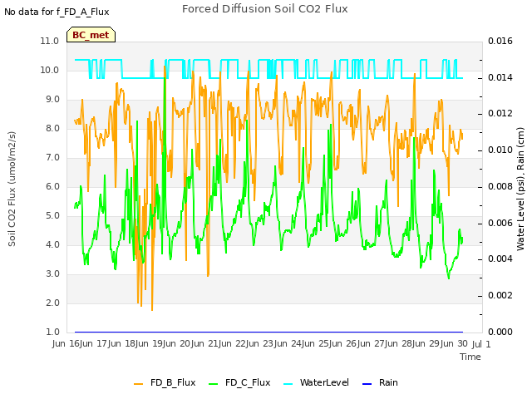Click the 'No data for f_FD_A_Flux' message
Viewport: 532px width, 399px height.
57,12
